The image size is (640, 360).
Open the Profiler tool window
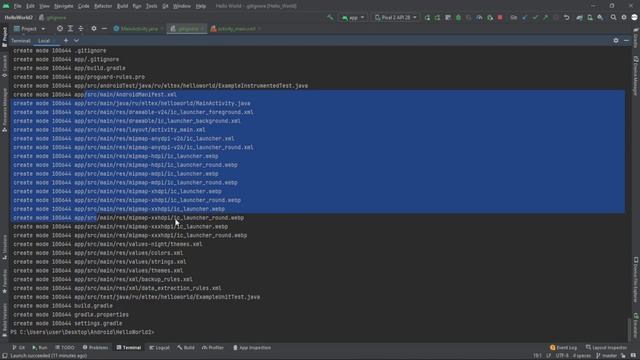(x=213, y=347)
